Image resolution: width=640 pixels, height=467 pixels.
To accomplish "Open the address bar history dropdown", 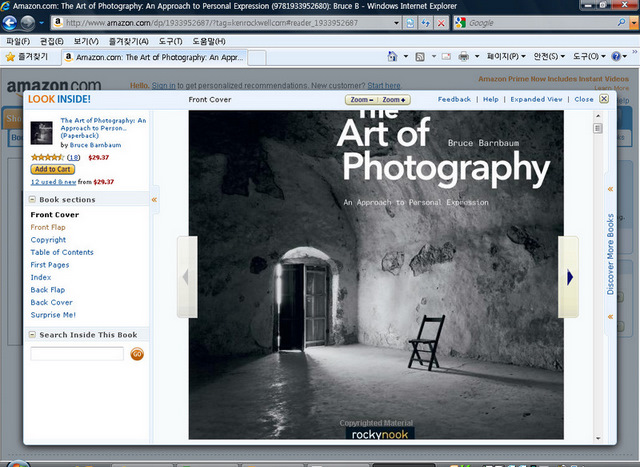I will pos(396,23).
